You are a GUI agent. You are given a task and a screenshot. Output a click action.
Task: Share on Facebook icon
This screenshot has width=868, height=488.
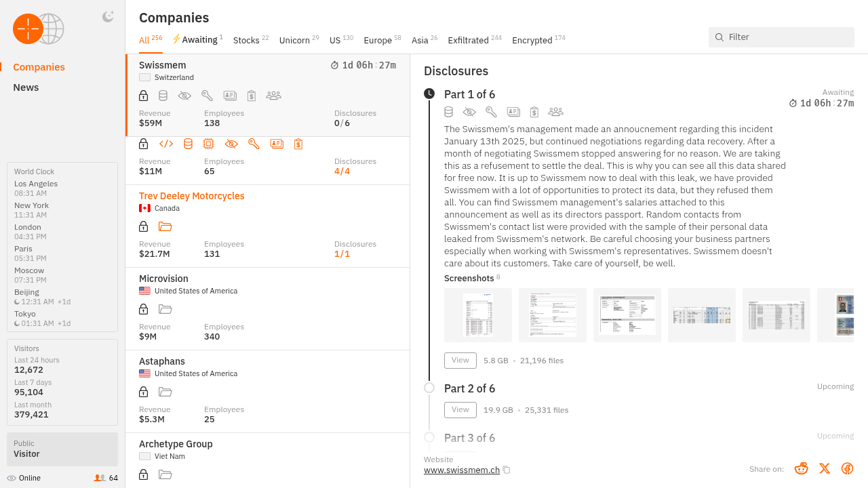click(x=847, y=468)
